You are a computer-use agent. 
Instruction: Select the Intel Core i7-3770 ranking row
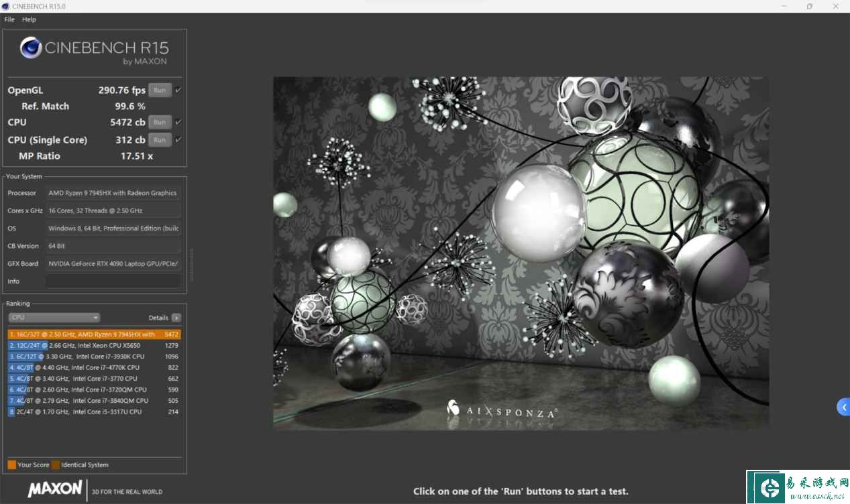(94, 379)
